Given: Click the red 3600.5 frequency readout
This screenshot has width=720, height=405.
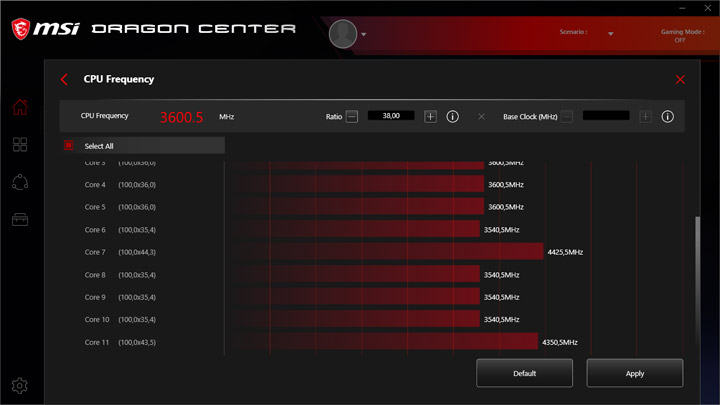Looking at the screenshot, I should click(181, 117).
